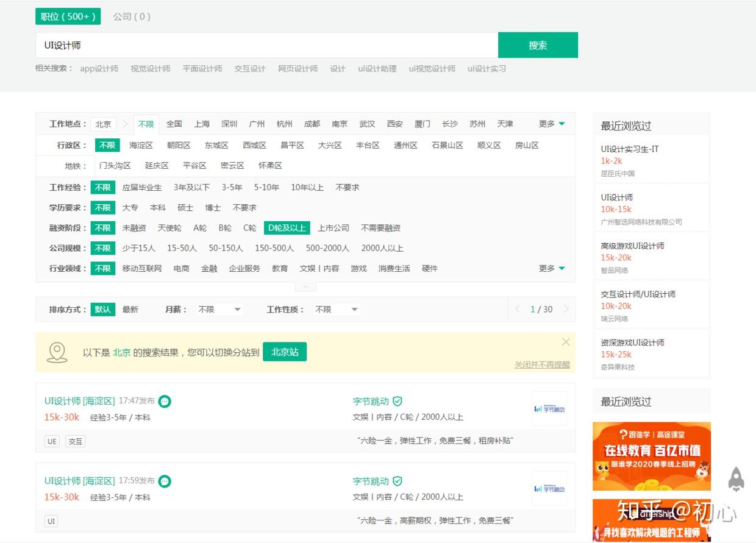Open the recently viewed UI设计实习生-IT job
This screenshot has width=756, height=543.
[x=630, y=149]
